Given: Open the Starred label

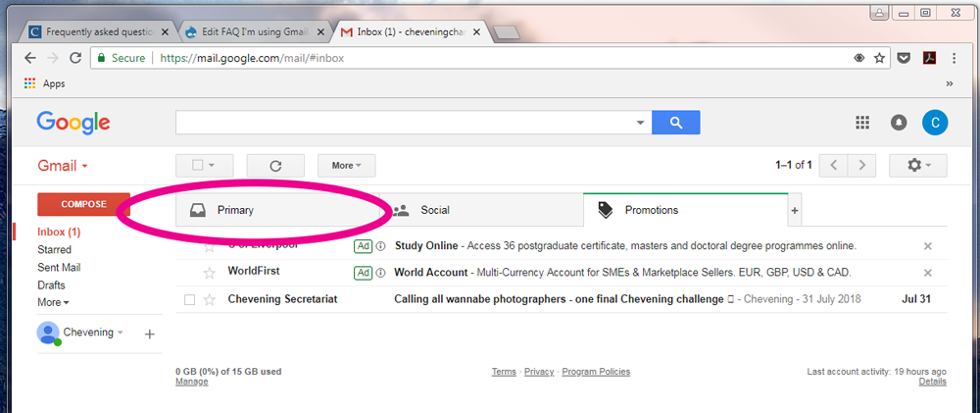Looking at the screenshot, I should [x=54, y=250].
